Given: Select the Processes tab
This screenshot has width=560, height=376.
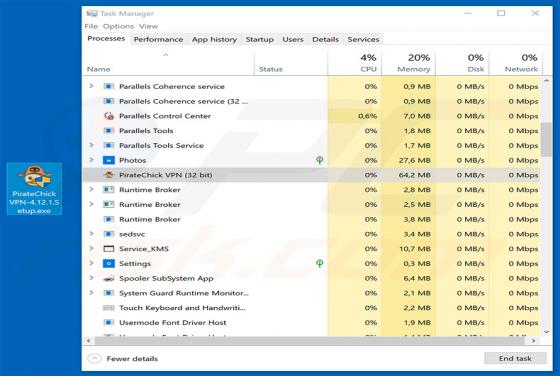Looking at the screenshot, I should (106, 39).
